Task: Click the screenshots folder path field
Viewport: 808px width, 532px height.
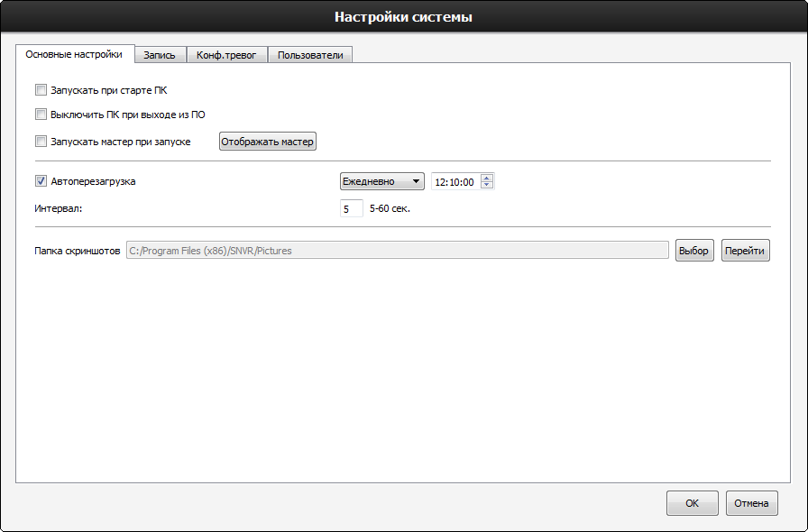Action: [x=398, y=251]
